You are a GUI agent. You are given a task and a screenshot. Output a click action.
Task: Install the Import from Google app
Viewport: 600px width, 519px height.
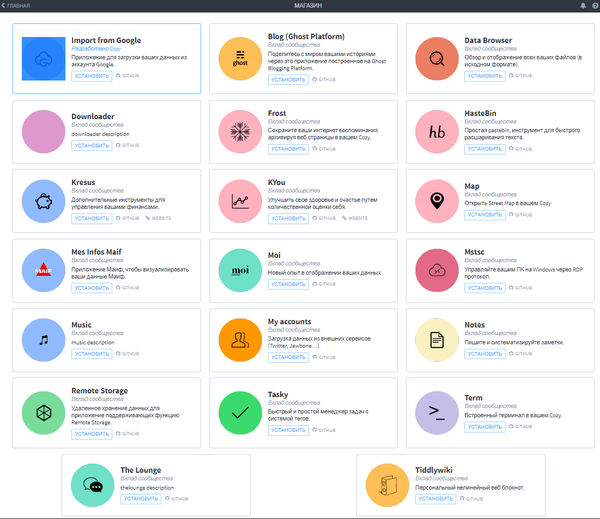coord(92,76)
